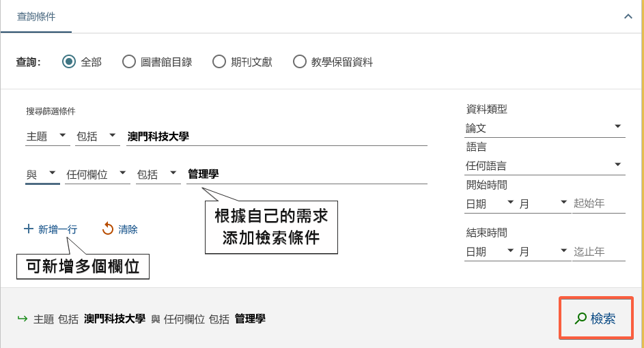Select the 圖書館目錄 radio option
This screenshot has height=348, width=644.
pyautogui.click(x=128, y=62)
